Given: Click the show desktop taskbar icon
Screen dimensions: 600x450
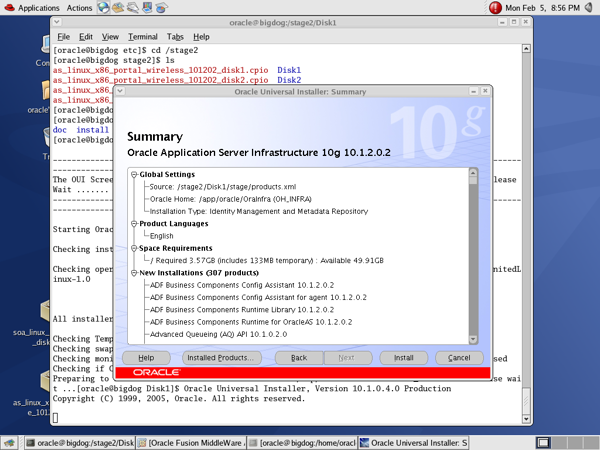Looking at the screenshot, I should pyautogui.click(x=9, y=443).
